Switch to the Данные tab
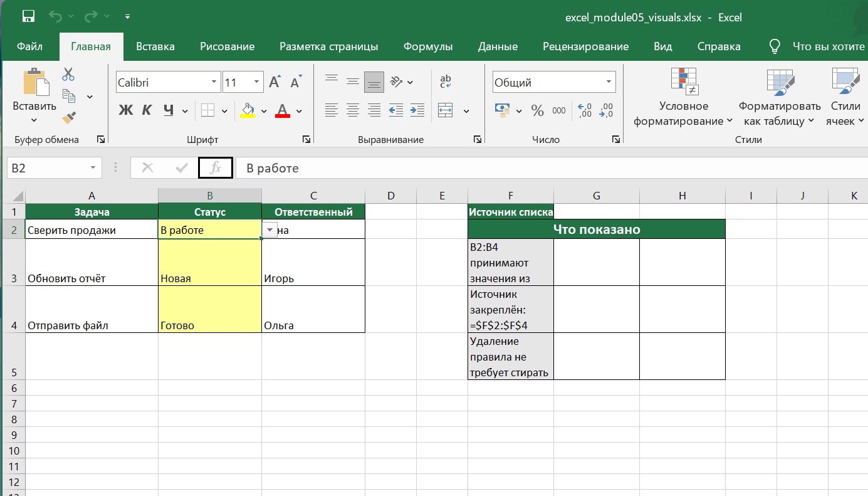This screenshot has height=496, width=868. pyautogui.click(x=498, y=46)
